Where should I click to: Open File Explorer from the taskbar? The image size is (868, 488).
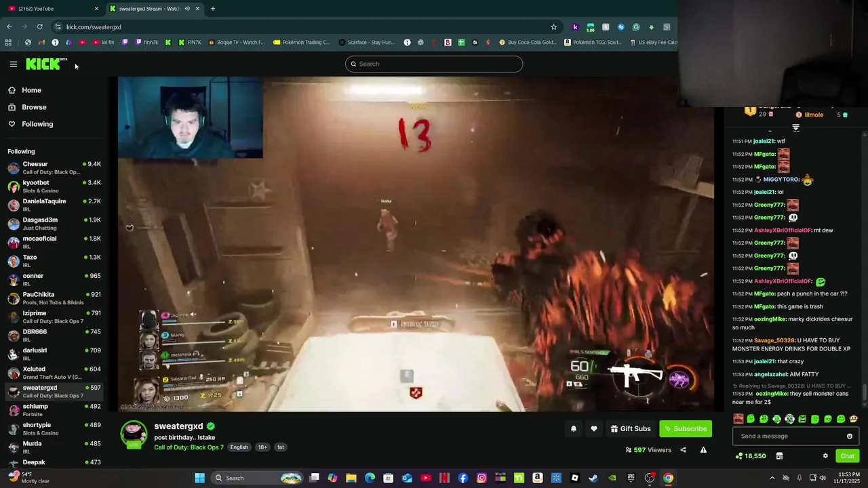351,478
